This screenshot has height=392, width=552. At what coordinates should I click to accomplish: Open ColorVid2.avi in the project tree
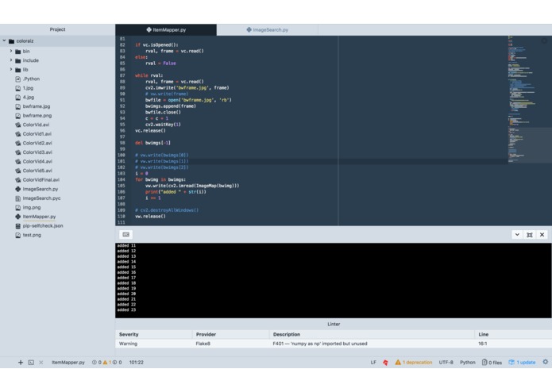click(x=37, y=143)
